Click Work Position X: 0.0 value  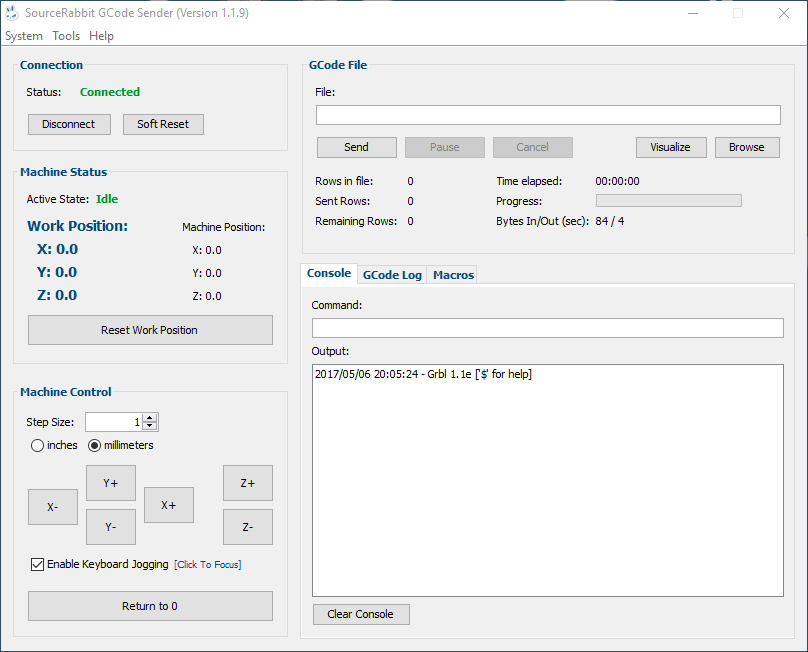[57, 249]
